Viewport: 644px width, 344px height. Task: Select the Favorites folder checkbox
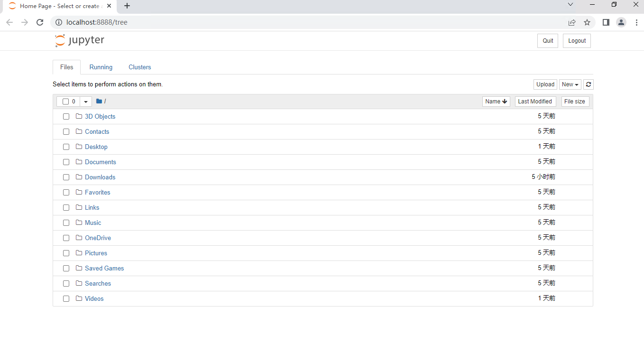coord(66,193)
